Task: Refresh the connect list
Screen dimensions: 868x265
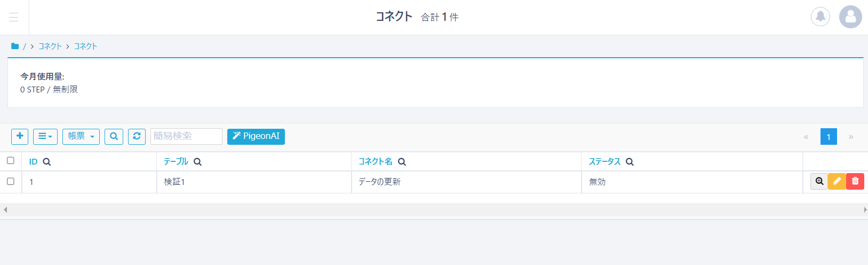Action: coord(137,136)
